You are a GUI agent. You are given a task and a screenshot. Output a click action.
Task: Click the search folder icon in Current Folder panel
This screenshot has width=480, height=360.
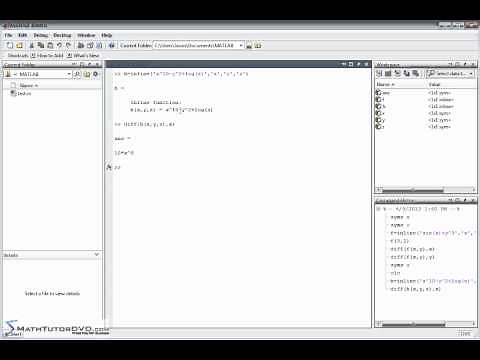click(x=77, y=74)
